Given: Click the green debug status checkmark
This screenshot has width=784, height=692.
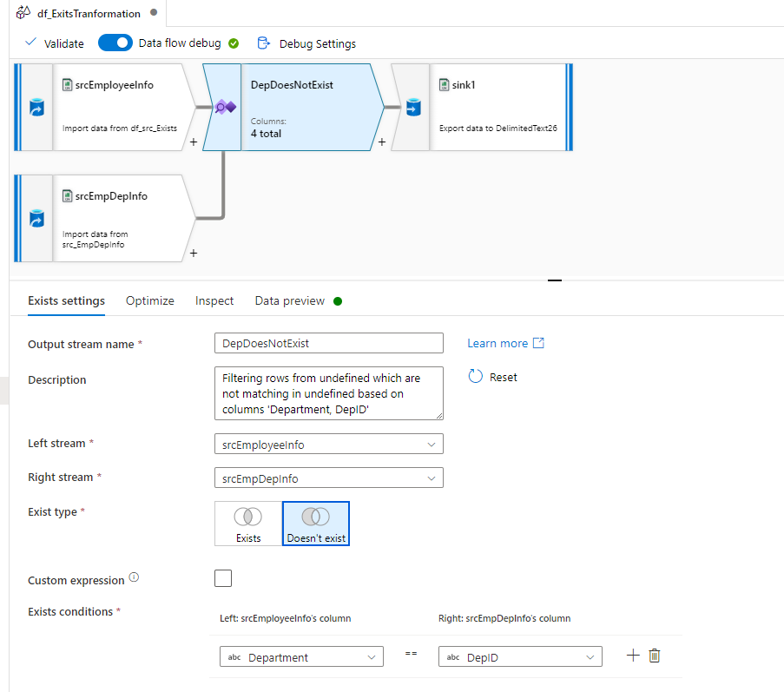Looking at the screenshot, I should [x=234, y=43].
